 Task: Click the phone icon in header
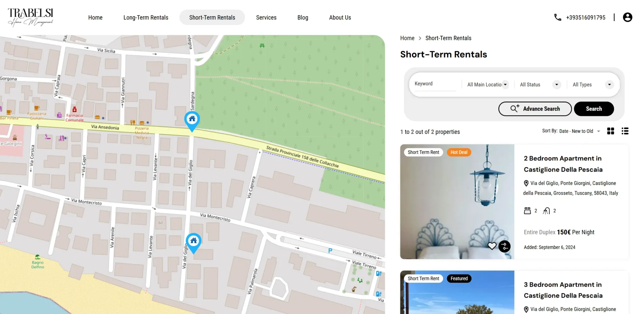(558, 17)
